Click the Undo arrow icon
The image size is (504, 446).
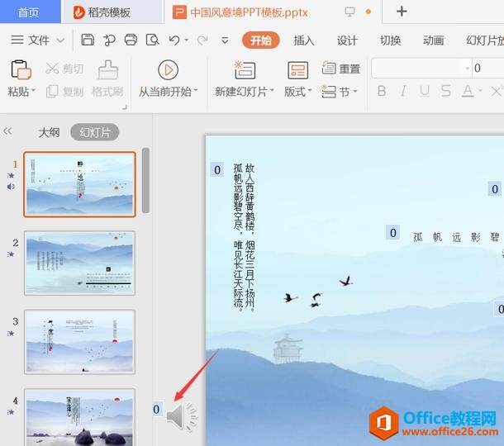174,40
